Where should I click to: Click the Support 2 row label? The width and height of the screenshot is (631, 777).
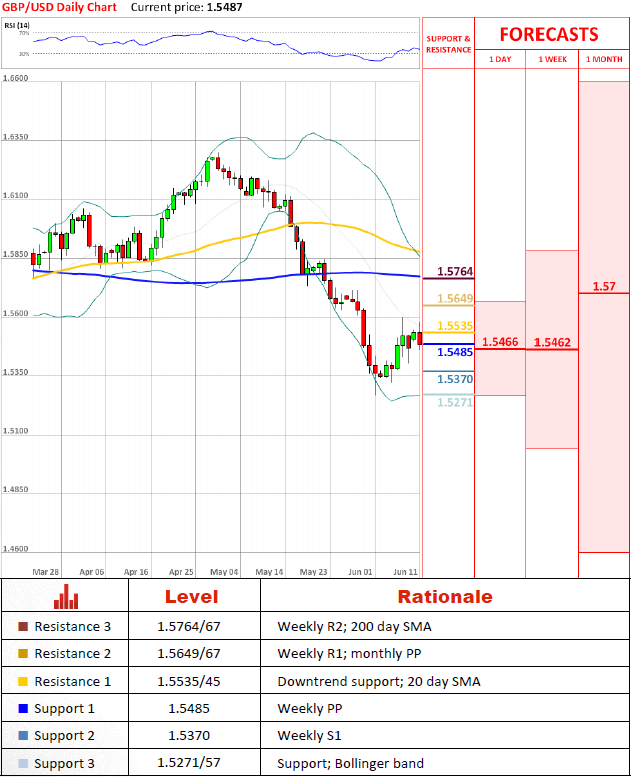click(x=64, y=735)
